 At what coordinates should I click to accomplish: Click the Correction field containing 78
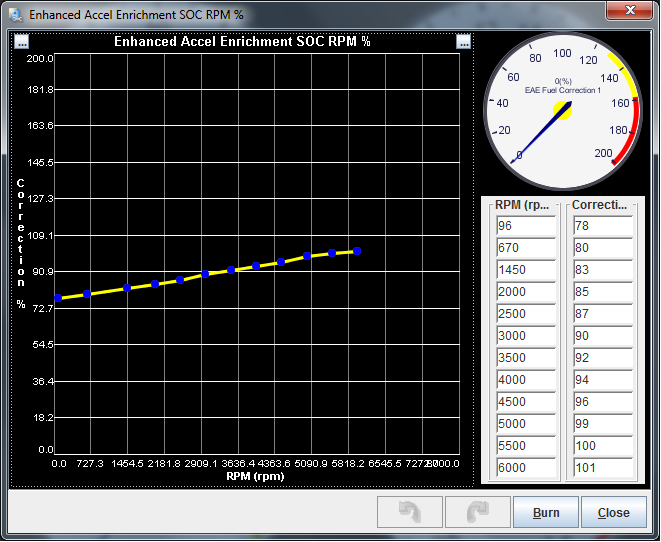pos(602,226)
